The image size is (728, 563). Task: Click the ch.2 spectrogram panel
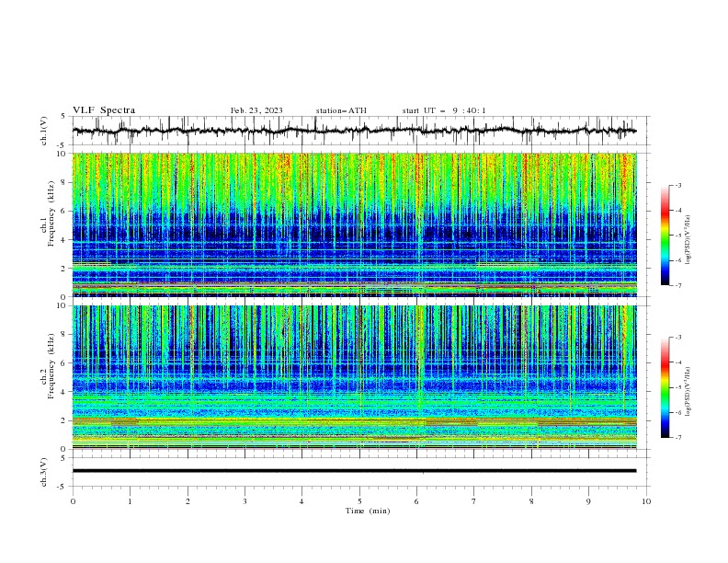pyautogui.click(x=355, y=377)
